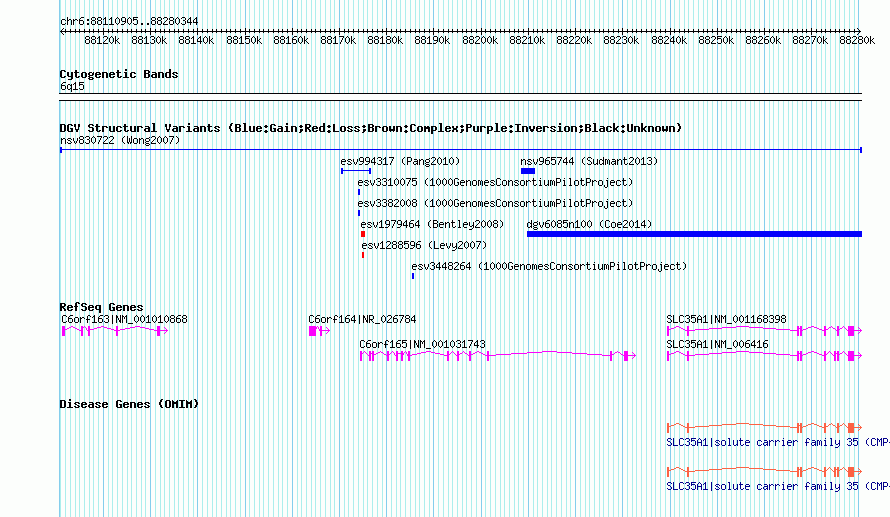890x517 pixels.
Task: Select the C6orf164 gene structure glyph
Action: (x=319, y=331)
